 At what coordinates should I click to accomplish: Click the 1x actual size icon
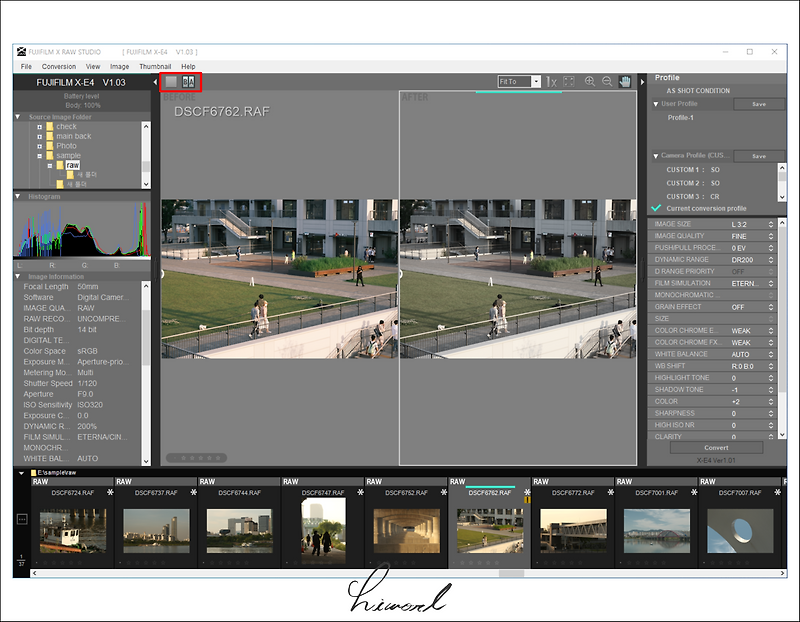click(x=551, y=82)
